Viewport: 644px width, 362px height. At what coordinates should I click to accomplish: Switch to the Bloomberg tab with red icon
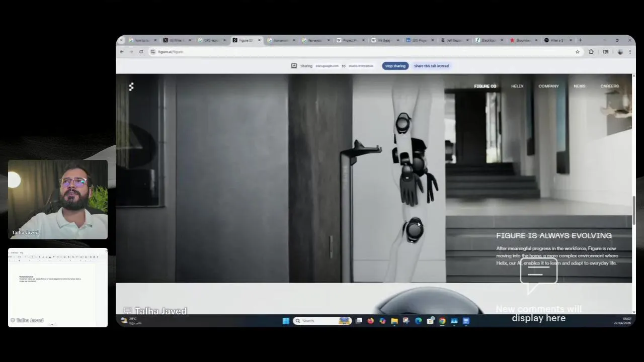pyautogui.click(x=523, y=40)
